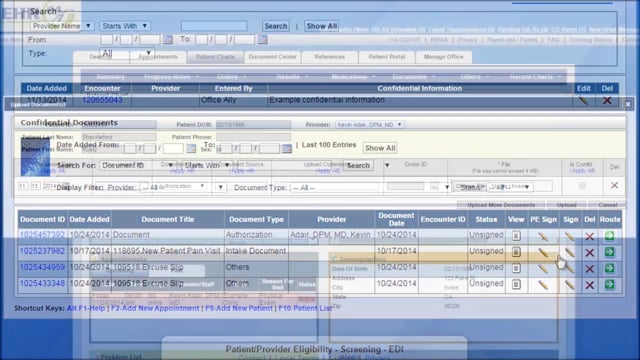Viewport: 640px width, 360px height.
Task: Open the Type All dropdown
Action: 127,53
